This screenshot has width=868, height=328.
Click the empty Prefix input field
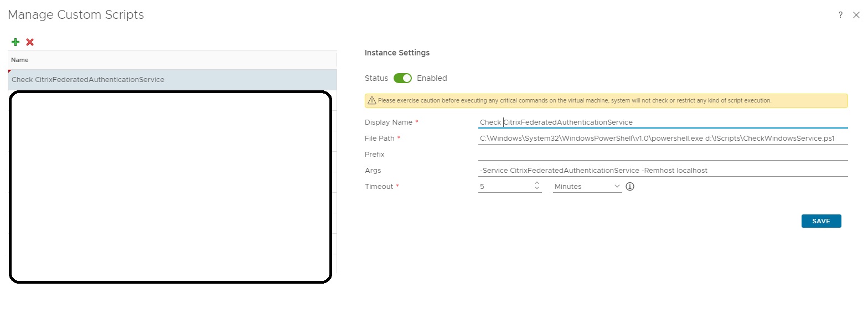[x=662, y=155]
